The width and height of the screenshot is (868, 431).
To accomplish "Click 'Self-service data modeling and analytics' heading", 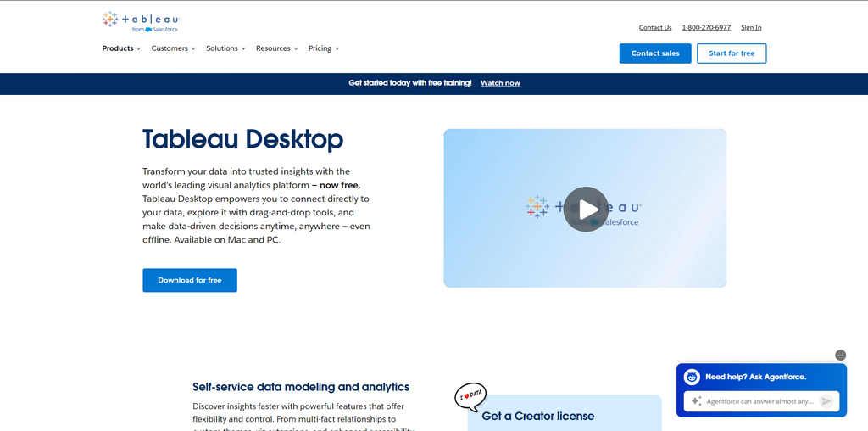I will click(x=301, y=387).
